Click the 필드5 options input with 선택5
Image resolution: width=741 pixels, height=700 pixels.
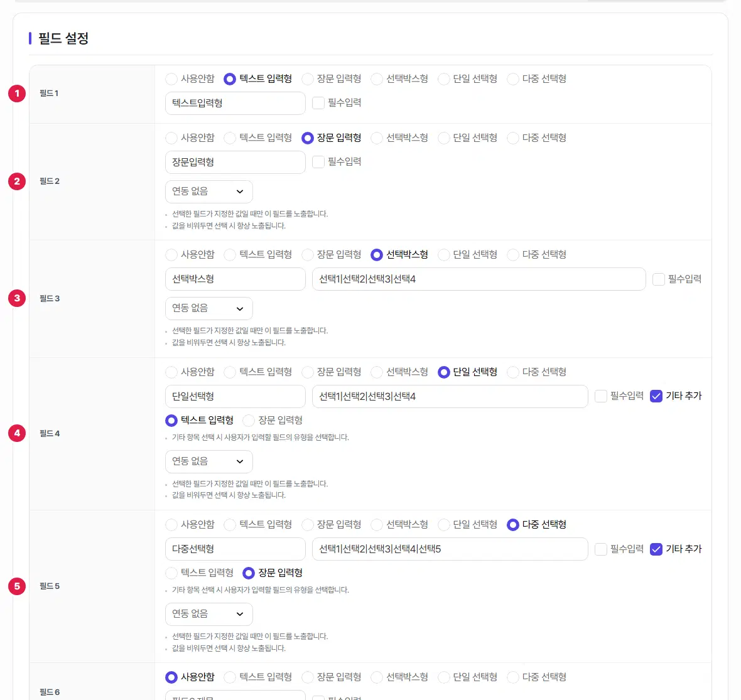pos(450,549)
